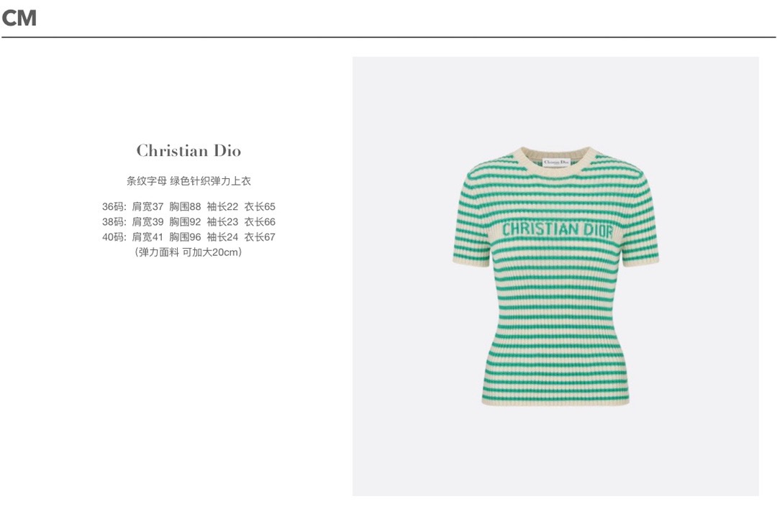777x532 pixels.
Task: Click 肩宽37 value in the 36码 row
Action: click(147, 206)
